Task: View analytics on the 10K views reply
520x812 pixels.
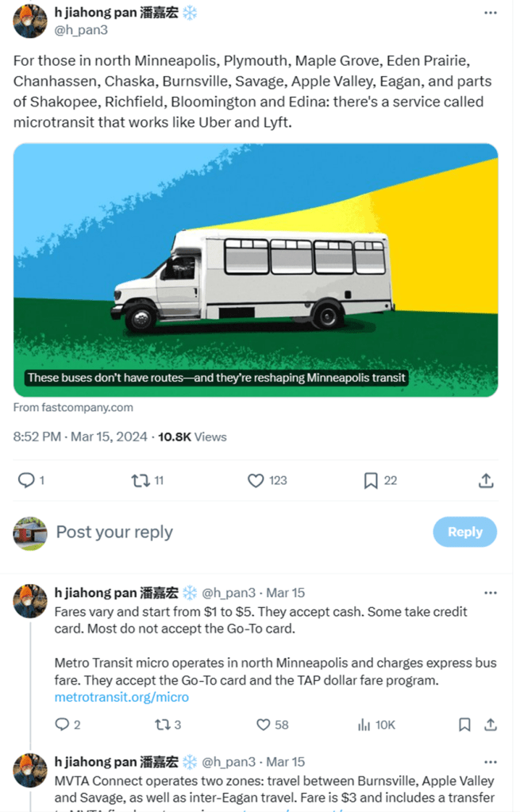Action: (x=365, y=725)
